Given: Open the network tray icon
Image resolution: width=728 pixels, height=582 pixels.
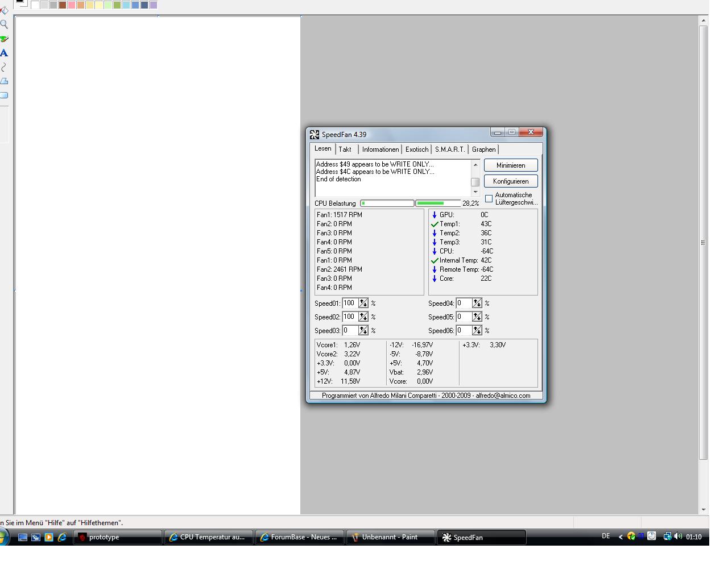Looking at the screenshot, I should click(667, 536).
